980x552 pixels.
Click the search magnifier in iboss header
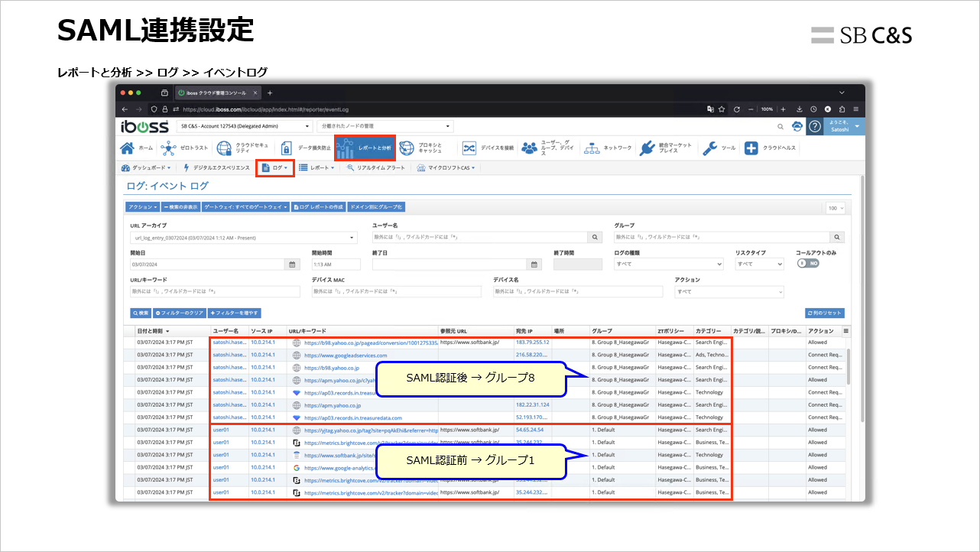(x=780, y=126)
